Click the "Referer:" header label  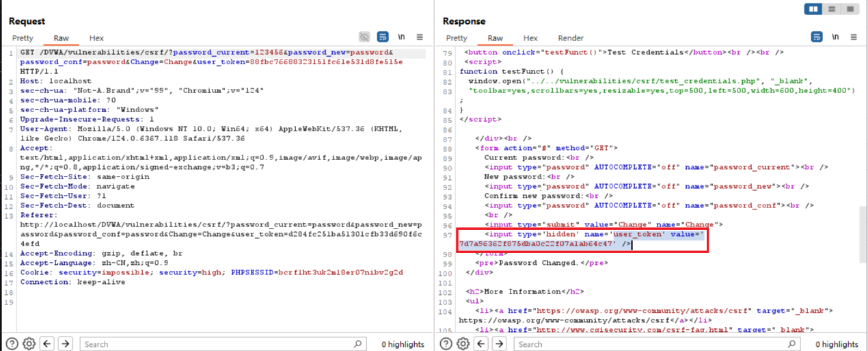click(38, 215)
